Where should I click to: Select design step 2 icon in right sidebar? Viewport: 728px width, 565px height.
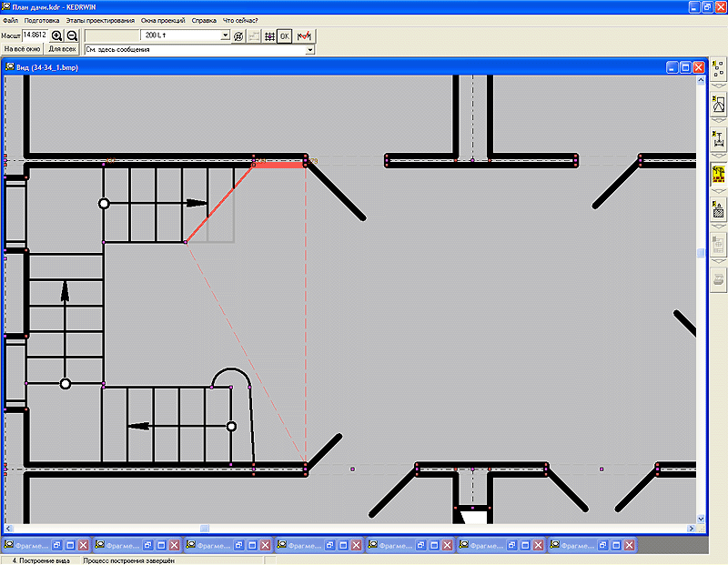pos(718,103)
